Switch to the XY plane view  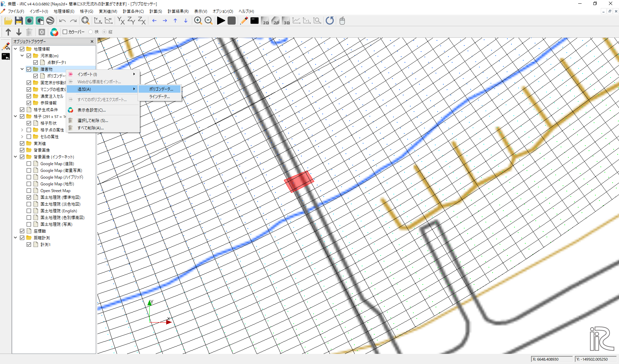click(x=121, y=21)
